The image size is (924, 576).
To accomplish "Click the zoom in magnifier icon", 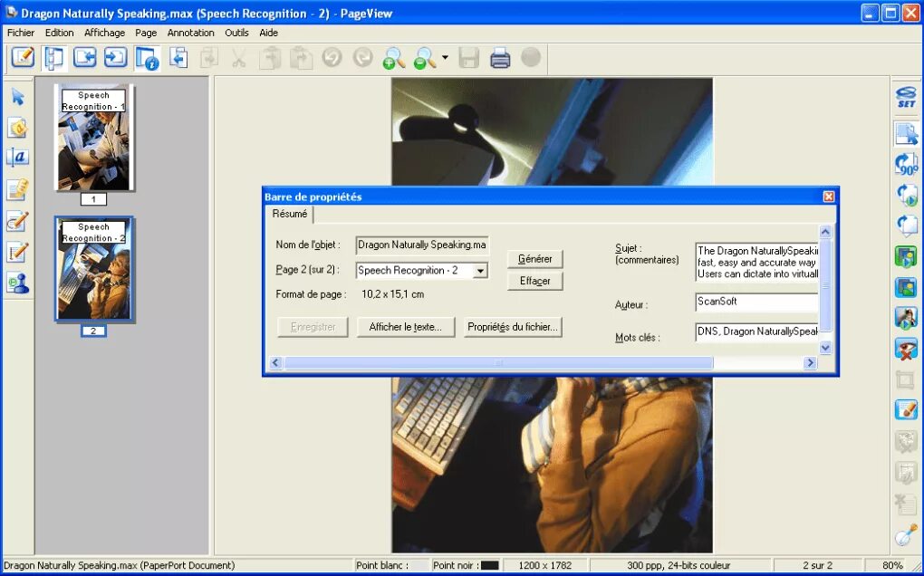I will point(393,58).
